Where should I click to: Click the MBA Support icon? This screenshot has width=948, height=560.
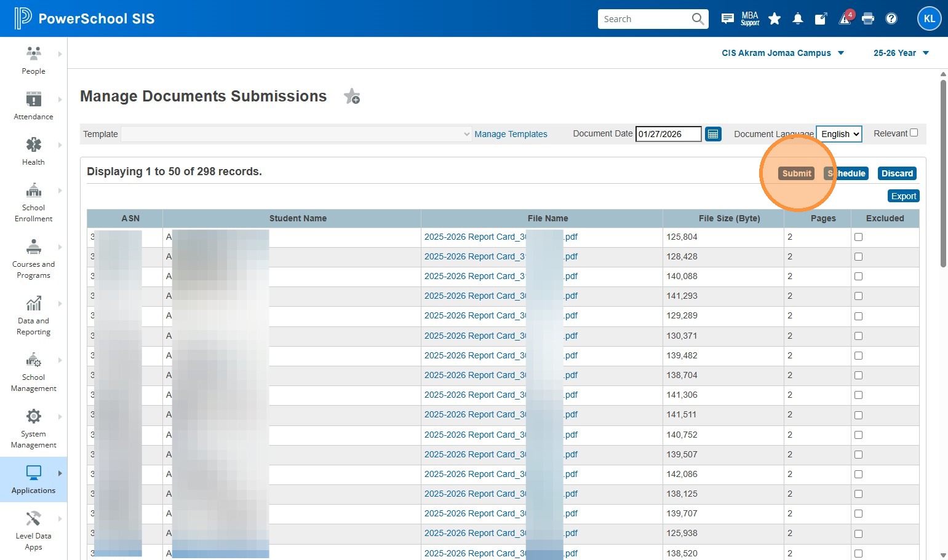pyautogui.click(x=750, y=18)
